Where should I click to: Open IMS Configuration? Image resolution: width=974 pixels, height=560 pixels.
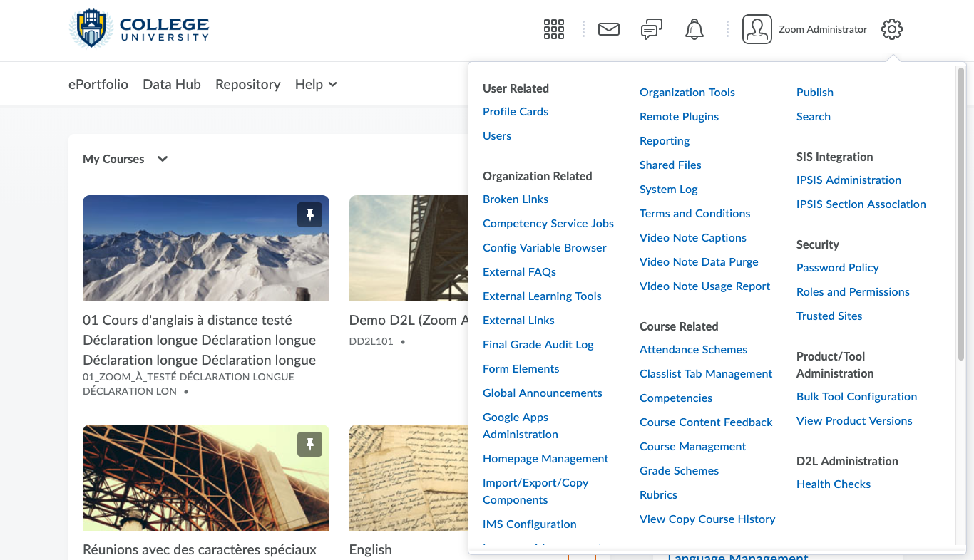[530, 524]
